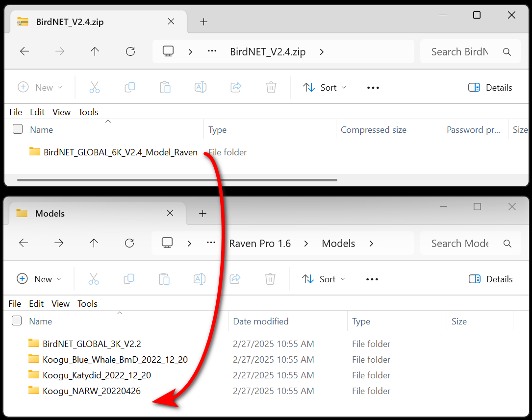The width and height of the screenshot is (532, 420).
Task: Close the Models tab
Action: (170, 213)
